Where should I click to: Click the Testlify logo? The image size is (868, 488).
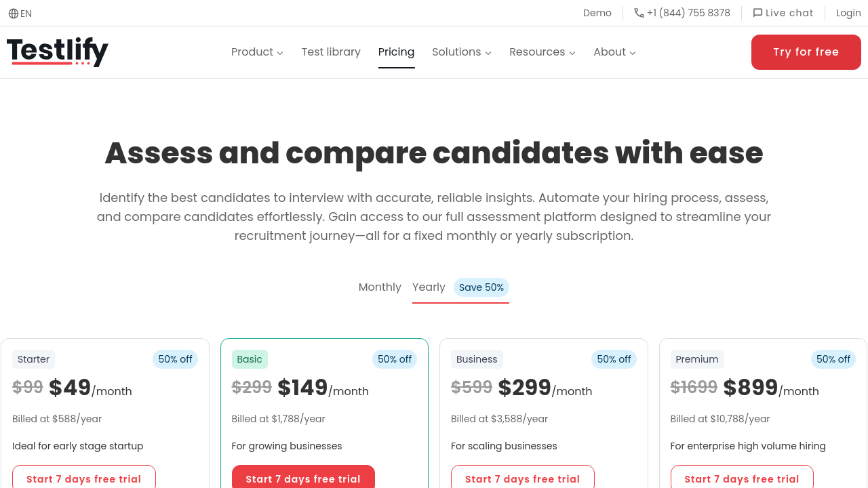[58, 52]
